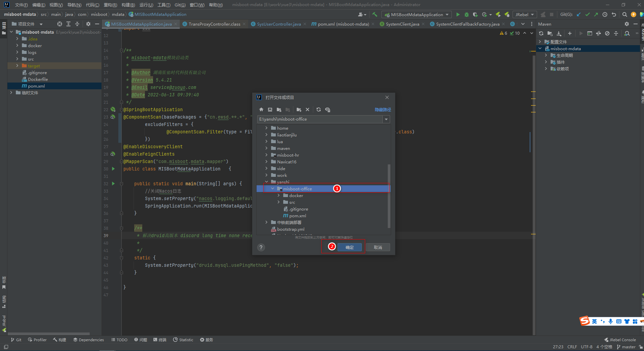This screenshot has height=351, width=644.
Task: Expand 依赖项 node in Maven panel
Action: coord(546,69)
